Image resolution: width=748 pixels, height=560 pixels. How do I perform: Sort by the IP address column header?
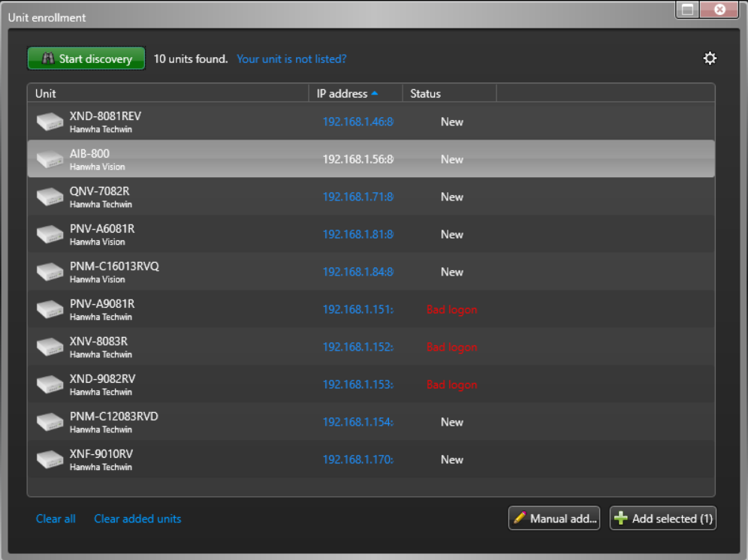tap(356, 94)
